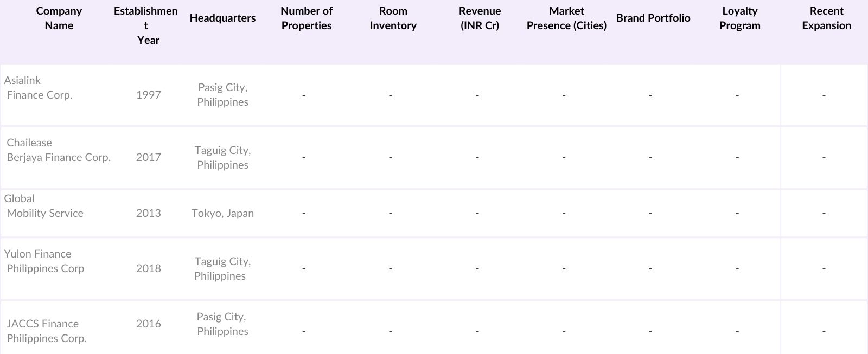Select the Brand Portfolio column header
Image resolution: width=868 pixels, height=354 pixels.
click(x=653, y=18)
